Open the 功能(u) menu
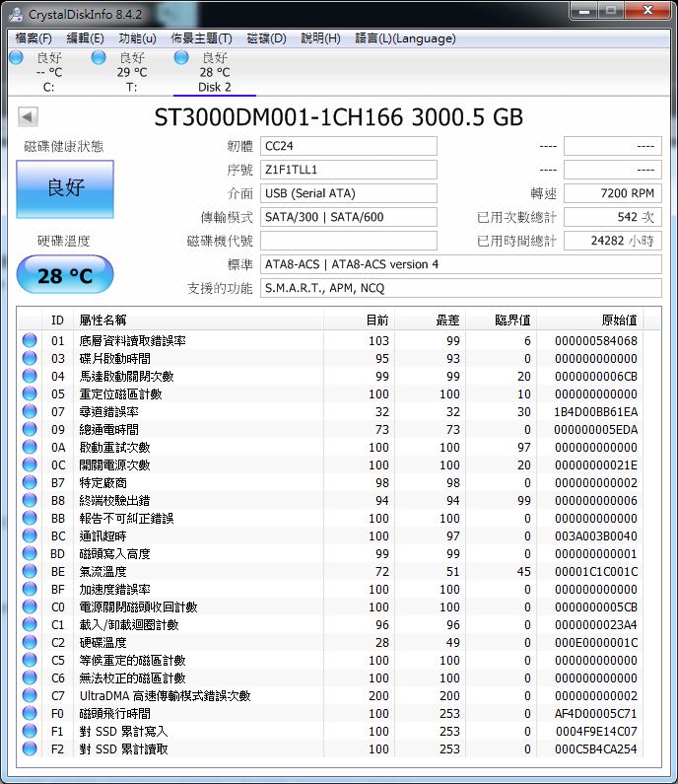 tap(137, 38)
